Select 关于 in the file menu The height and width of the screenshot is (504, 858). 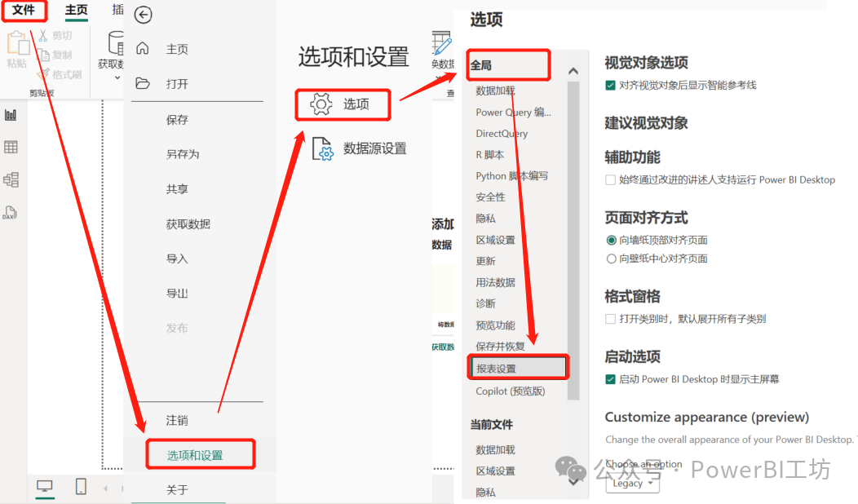point(177,490)
